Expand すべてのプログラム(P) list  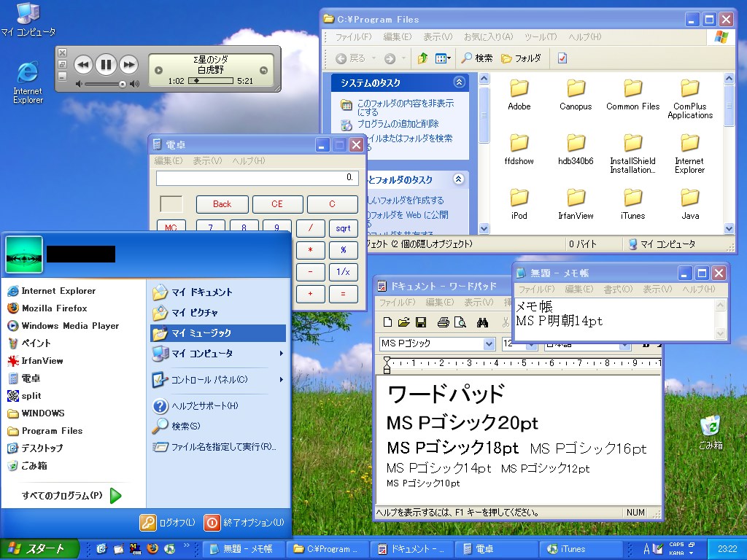tap(71, 495)
